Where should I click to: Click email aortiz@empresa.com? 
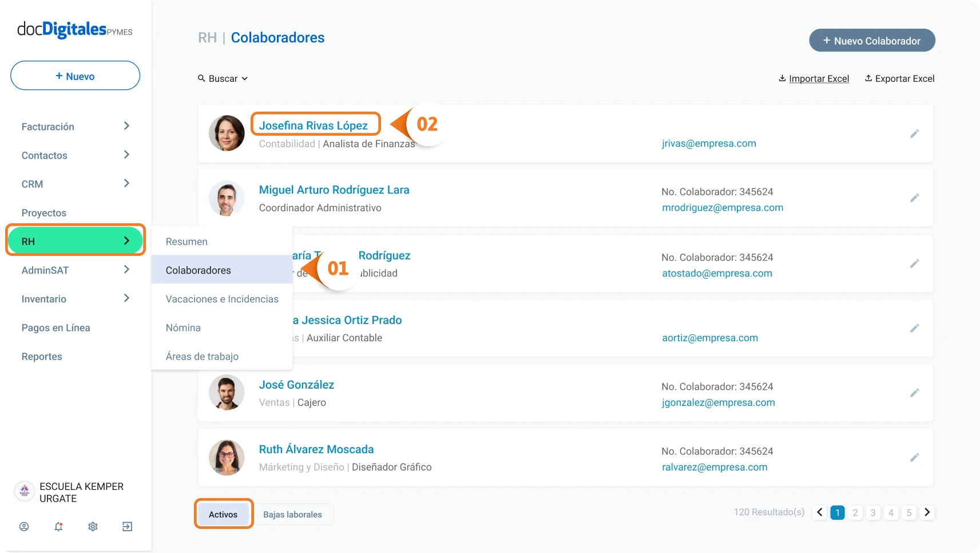[710, 338]
